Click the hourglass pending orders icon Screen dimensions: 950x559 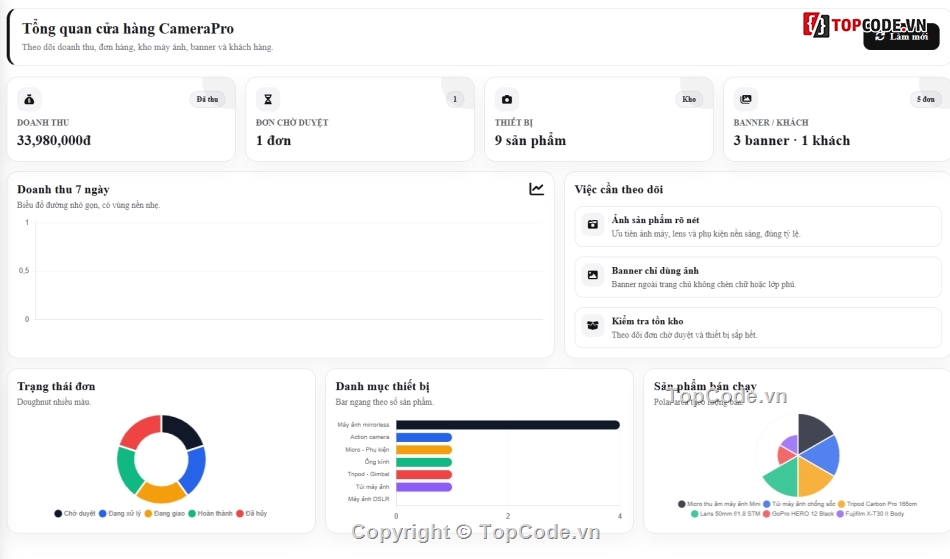268,99
